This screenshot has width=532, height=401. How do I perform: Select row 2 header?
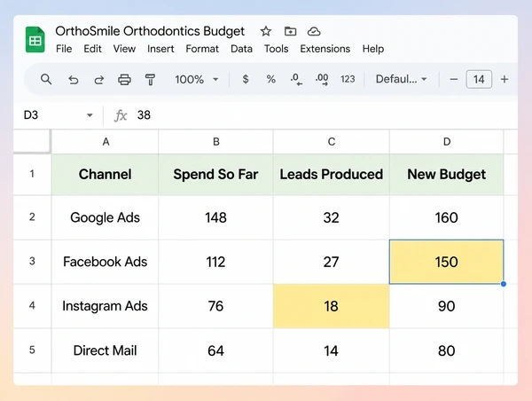[x=32, y=217]
